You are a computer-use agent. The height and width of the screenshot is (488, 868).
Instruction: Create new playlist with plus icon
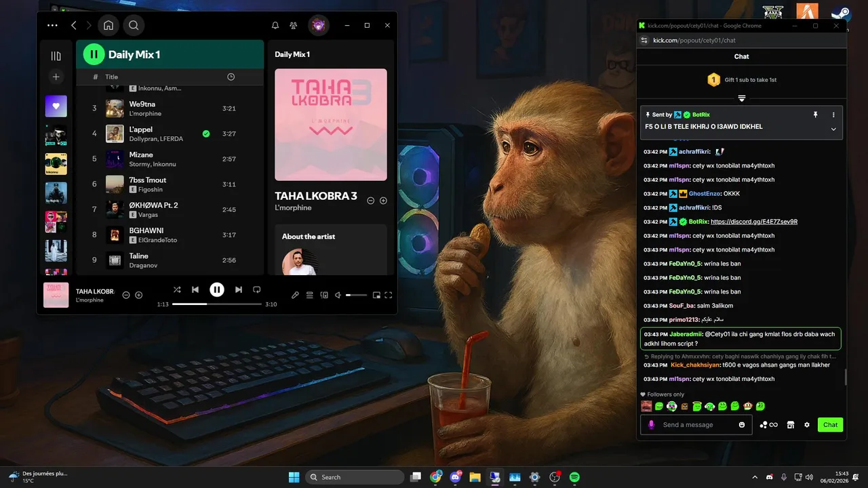56,77
